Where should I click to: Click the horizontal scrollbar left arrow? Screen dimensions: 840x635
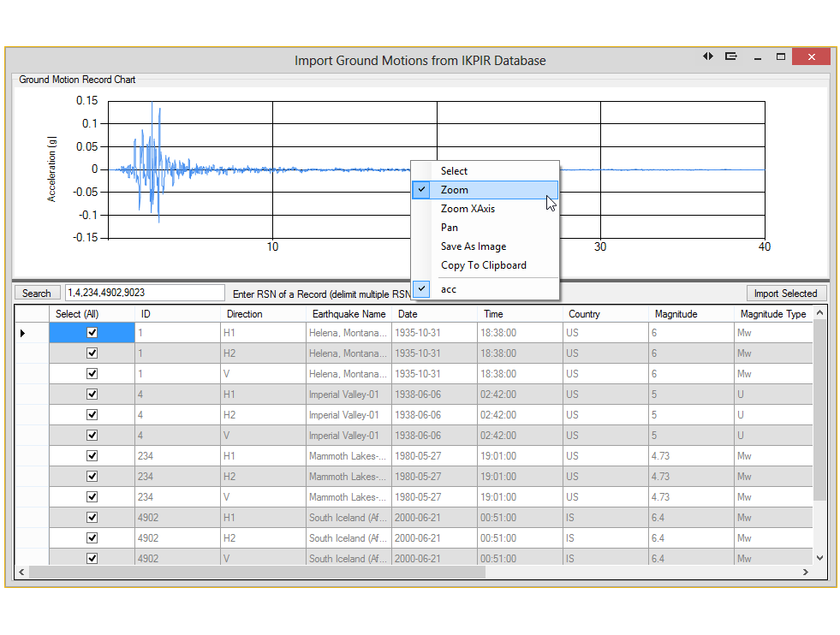coord(22,572)
